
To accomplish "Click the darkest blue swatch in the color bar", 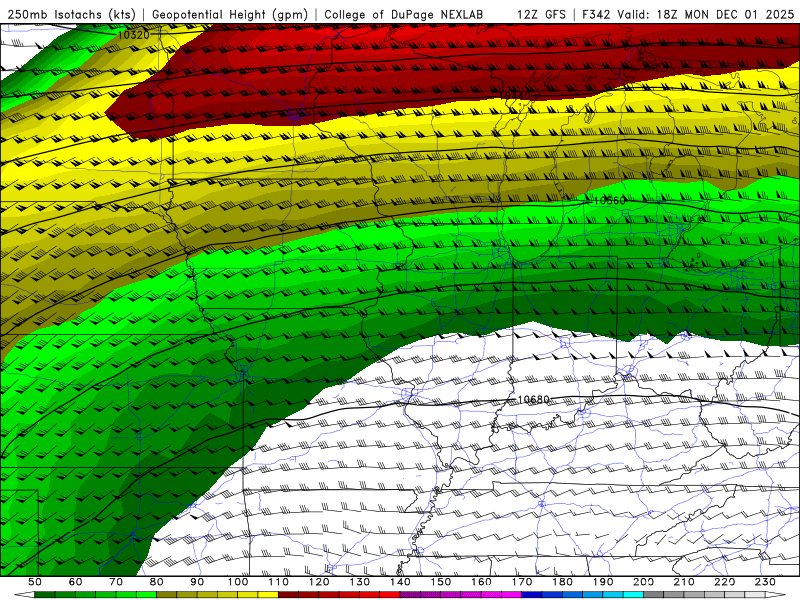I will pos(532,595).
